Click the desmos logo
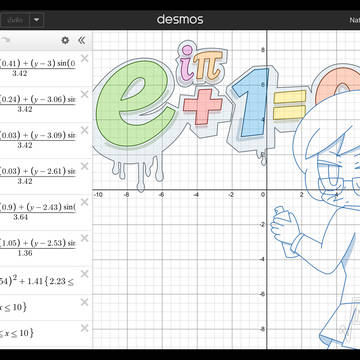Screen dimensions: 360x360 (x=180, y=19)
